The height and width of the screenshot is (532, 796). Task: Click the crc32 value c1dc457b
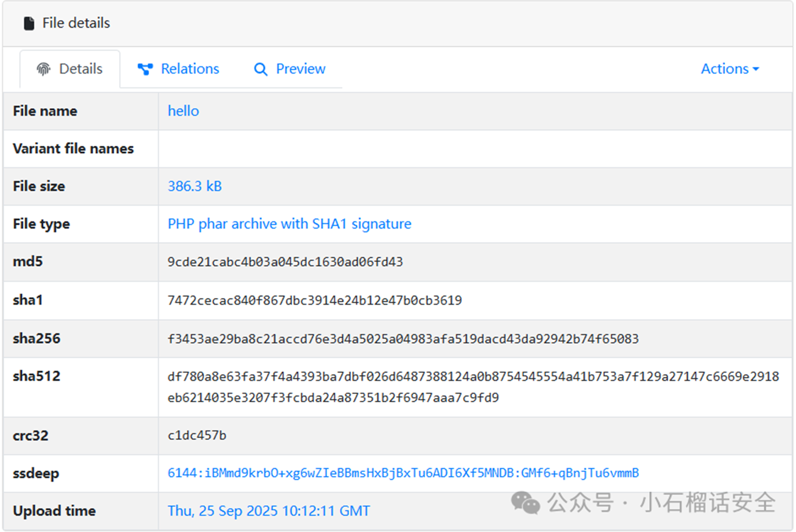coord(197,435)
